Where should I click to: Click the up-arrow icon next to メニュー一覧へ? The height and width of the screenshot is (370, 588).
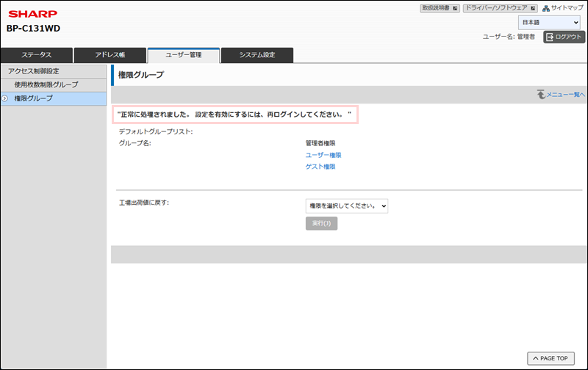click(541, 94)
